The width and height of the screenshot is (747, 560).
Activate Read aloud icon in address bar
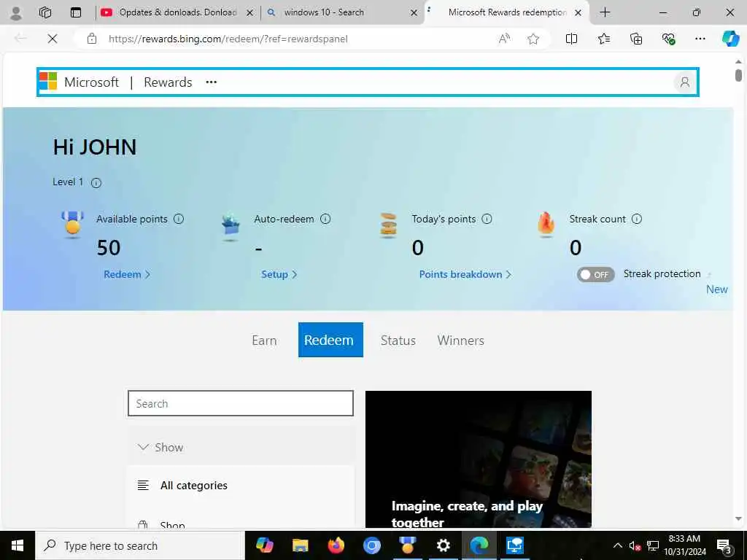[504, 39]
